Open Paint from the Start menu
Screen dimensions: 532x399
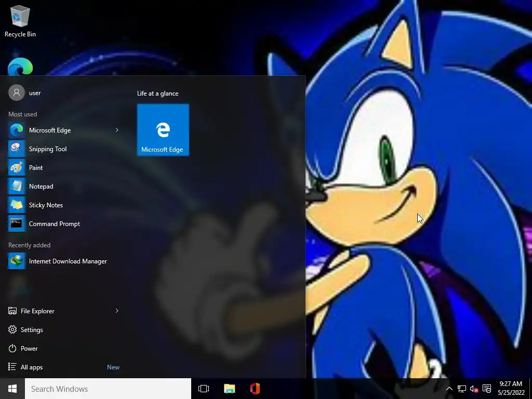[63, 167]
